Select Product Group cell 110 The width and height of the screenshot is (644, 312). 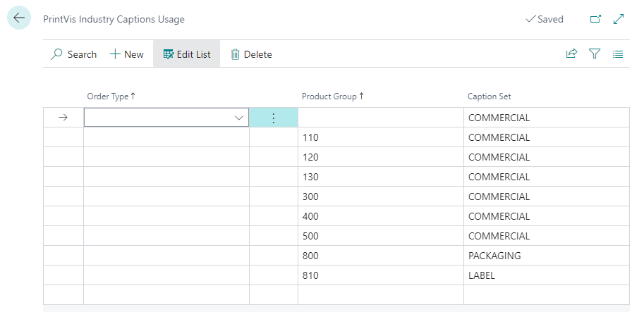point(381,137)
